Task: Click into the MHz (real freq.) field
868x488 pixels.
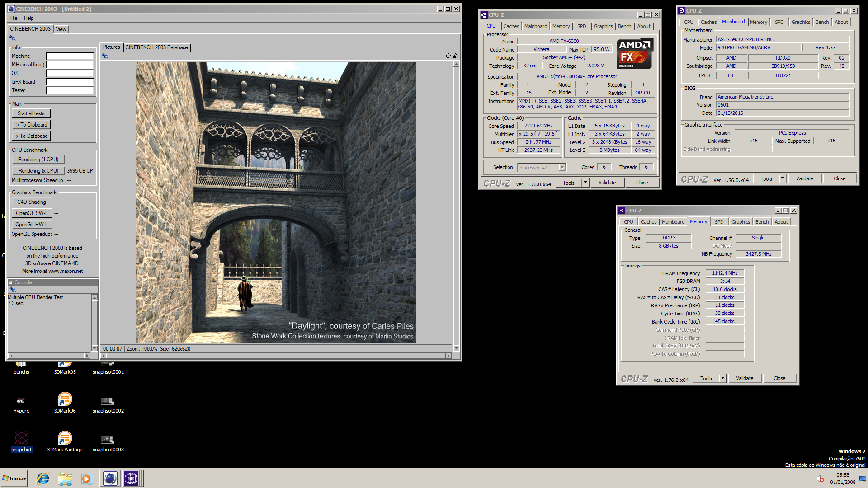Action: point(70,65)
